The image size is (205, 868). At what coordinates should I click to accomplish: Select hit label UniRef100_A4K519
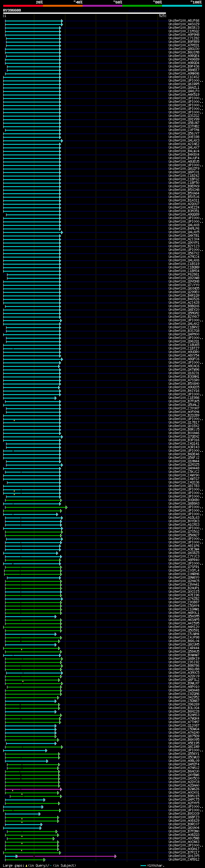tap(184, 95)
